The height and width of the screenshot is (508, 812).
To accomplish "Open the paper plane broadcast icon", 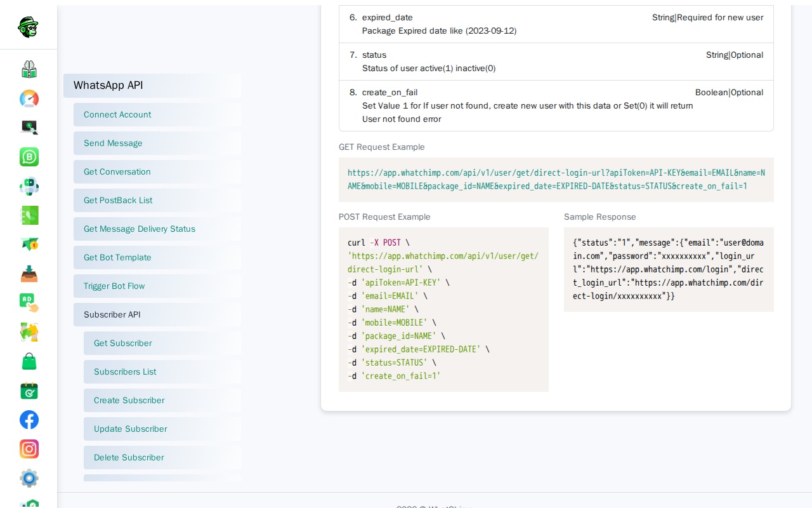I will tap(29, 244).
